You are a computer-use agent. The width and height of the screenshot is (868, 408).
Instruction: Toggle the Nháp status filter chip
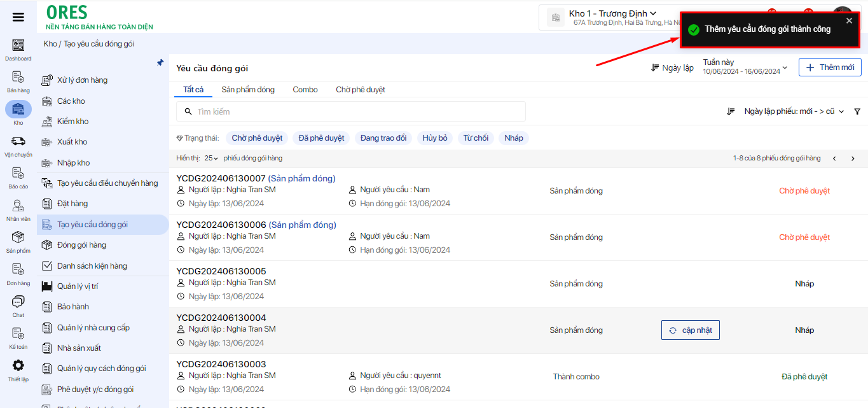click(514, 138)
